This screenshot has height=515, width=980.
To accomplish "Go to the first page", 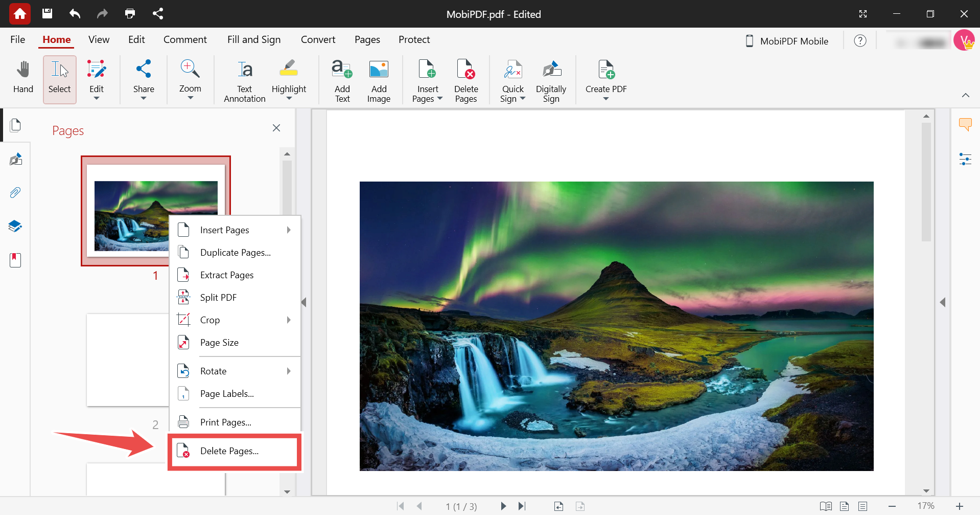I will [401, 506].
